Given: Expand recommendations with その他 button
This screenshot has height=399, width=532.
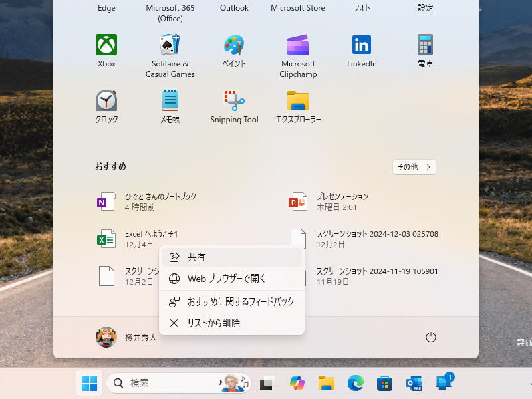Looking at the screenshot, I should coord(414,167).
